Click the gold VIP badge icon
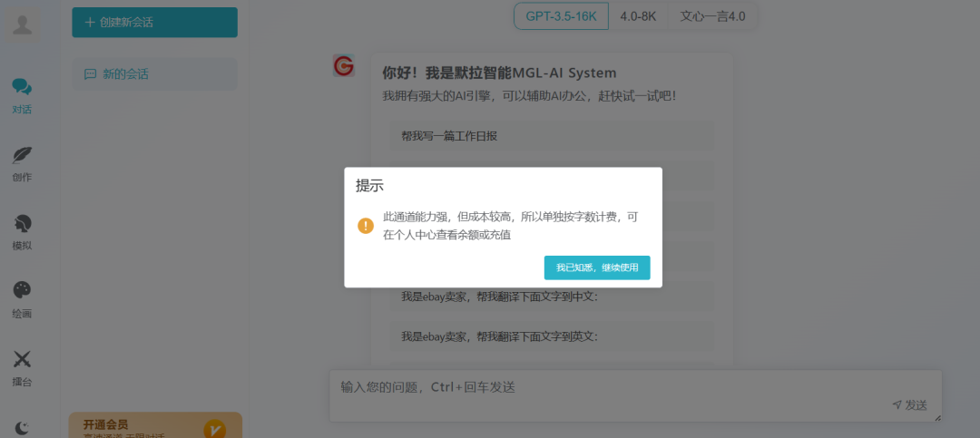The height and width of the screenshot is (438, 980). tap(214, 429)
